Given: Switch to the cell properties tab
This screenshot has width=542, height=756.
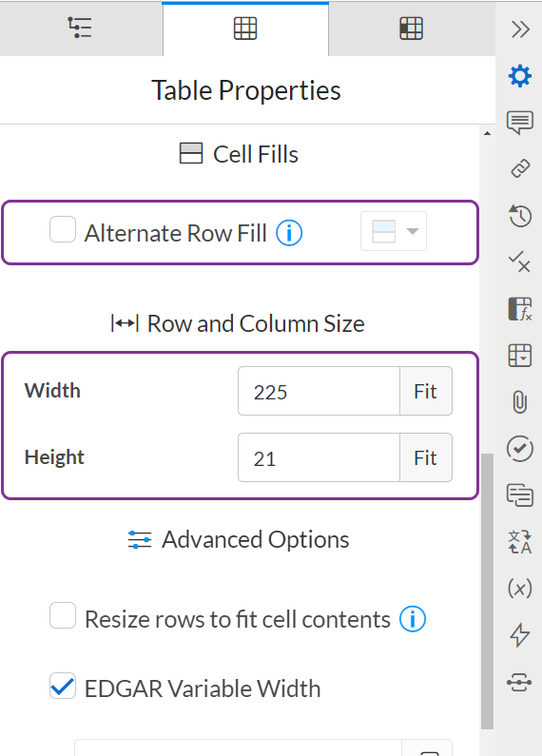Looking at the screenshot, I should click(x=412, y=29).
